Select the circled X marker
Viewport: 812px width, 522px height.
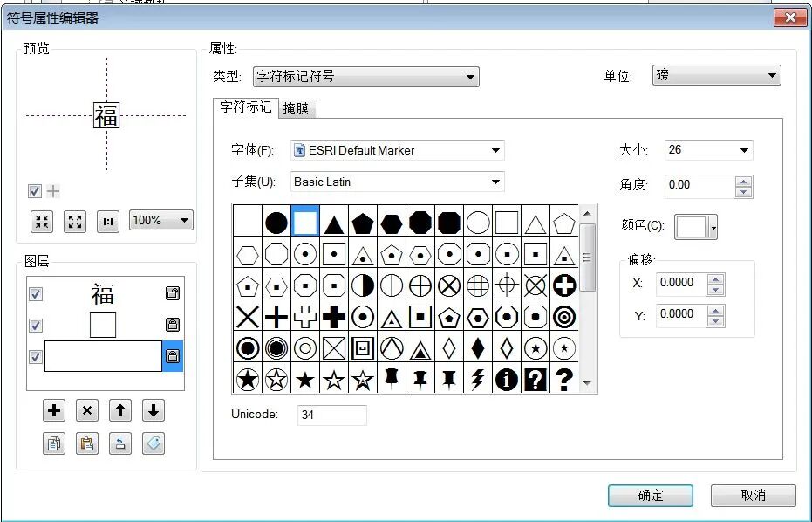click(449, 285)
